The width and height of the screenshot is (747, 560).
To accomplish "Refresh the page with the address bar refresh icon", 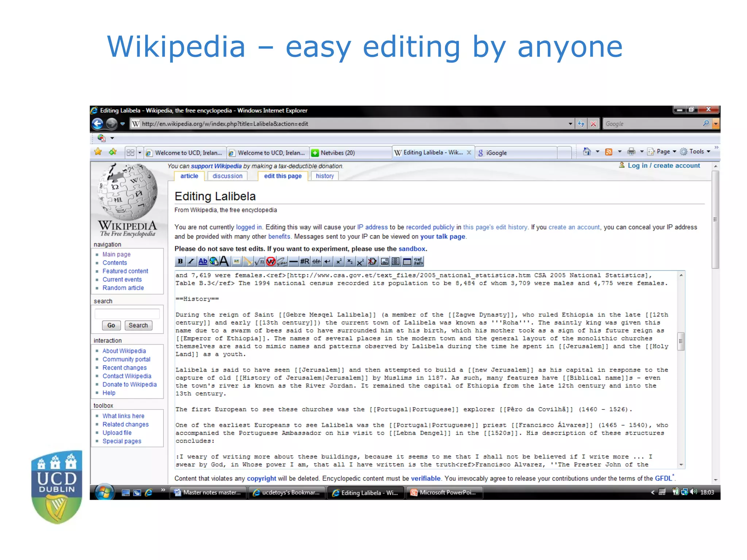I will pyautogui.click(x=581, y=124).
